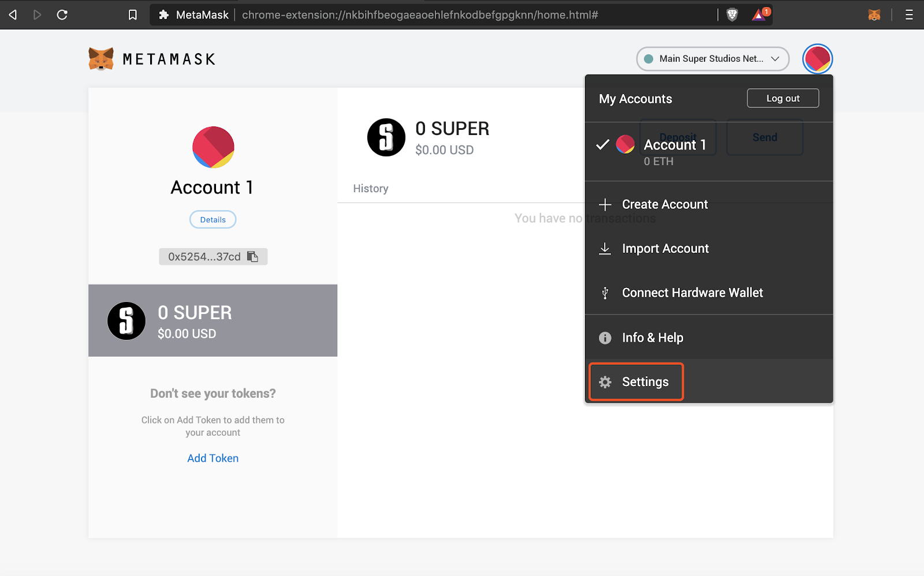Screen dimensions: 924x576
Task: Click the MetaMask fox logo
Action: (101, 59)
